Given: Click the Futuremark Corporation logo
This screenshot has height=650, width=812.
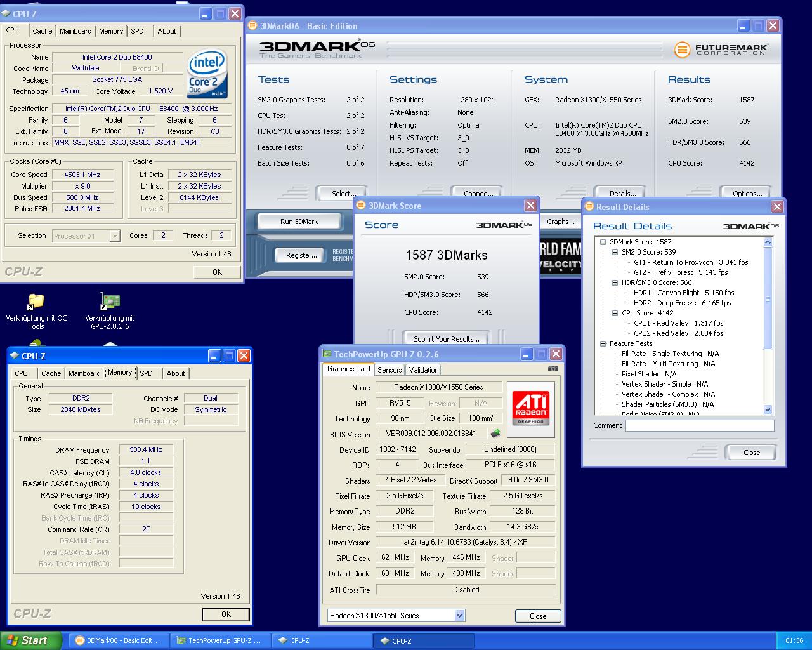Looking at the screenshot, I should 721,50.
